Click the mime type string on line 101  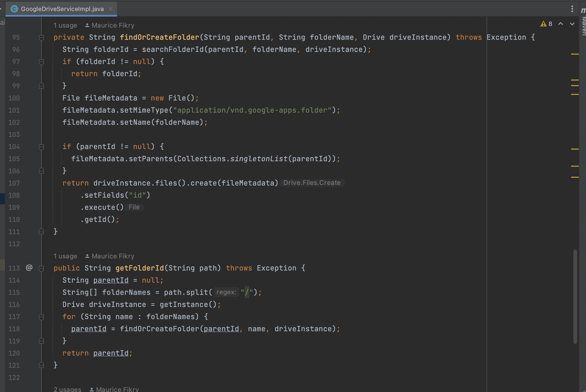(252, 110)
